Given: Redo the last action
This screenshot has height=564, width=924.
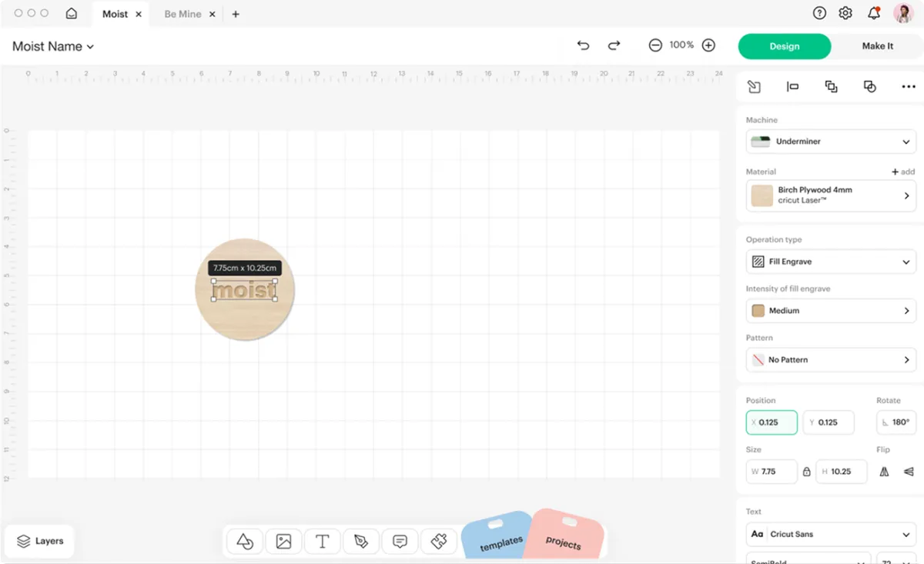Looking at the screenshot, I should click(x=614, y=45).
